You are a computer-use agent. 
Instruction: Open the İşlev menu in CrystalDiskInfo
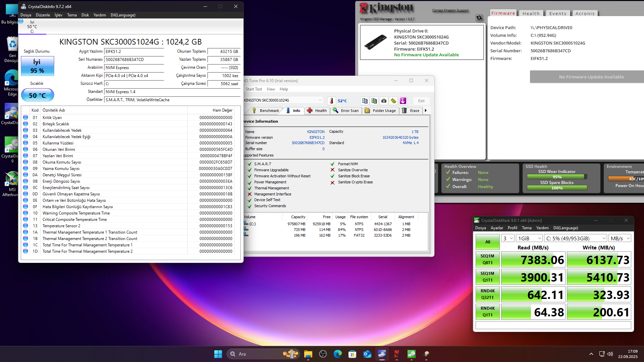point(59,15)
